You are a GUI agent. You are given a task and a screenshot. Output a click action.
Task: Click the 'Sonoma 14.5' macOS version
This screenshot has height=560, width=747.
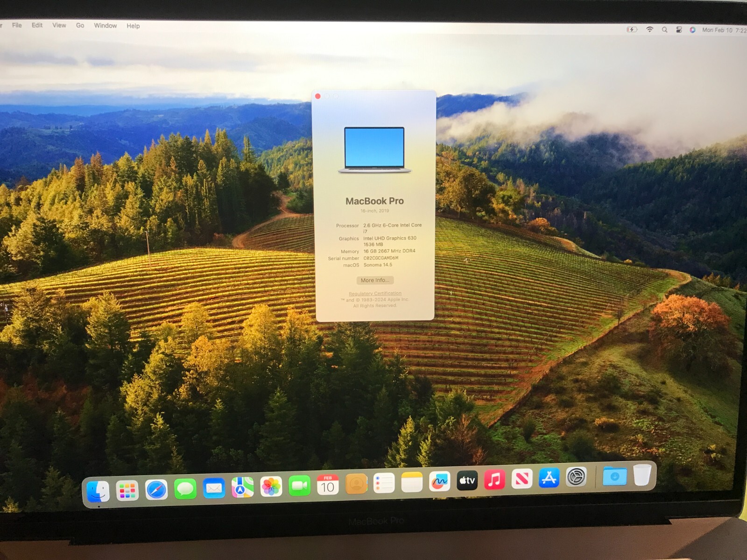(378, 265)
